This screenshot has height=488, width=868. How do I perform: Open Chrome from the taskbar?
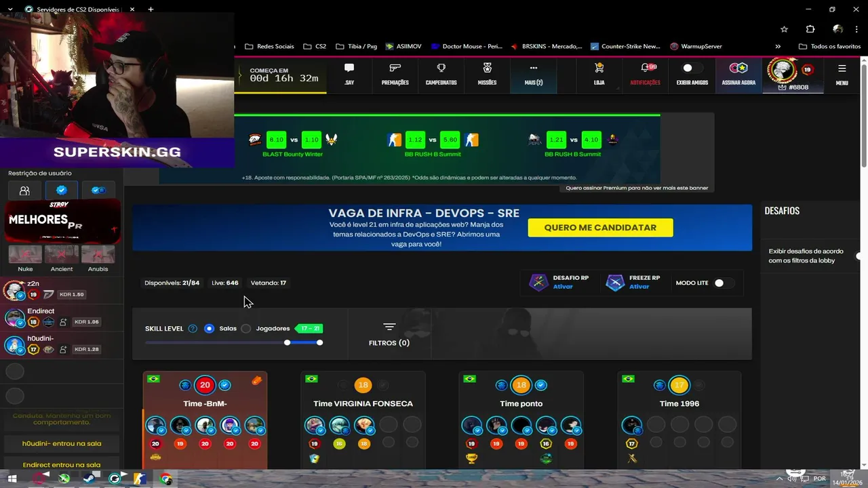pos(165,479)
